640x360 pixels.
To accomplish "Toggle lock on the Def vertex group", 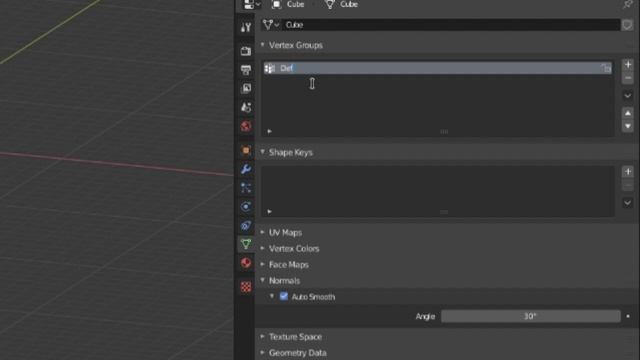I will (x=606, y=68).
